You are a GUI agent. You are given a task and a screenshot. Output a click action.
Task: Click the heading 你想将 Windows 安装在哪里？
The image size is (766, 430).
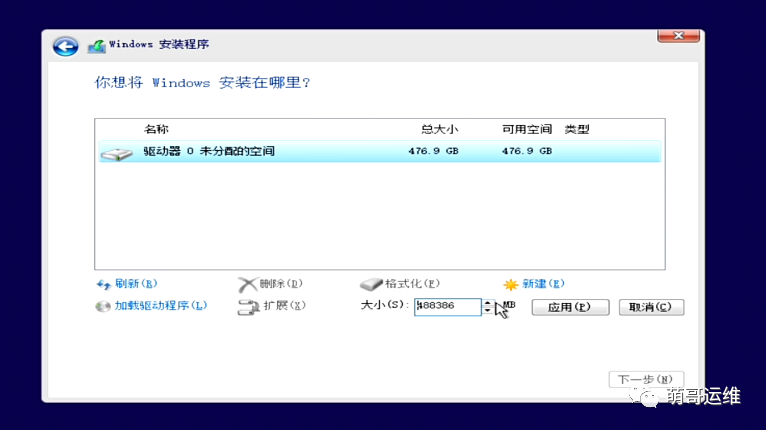coord(202,83)
